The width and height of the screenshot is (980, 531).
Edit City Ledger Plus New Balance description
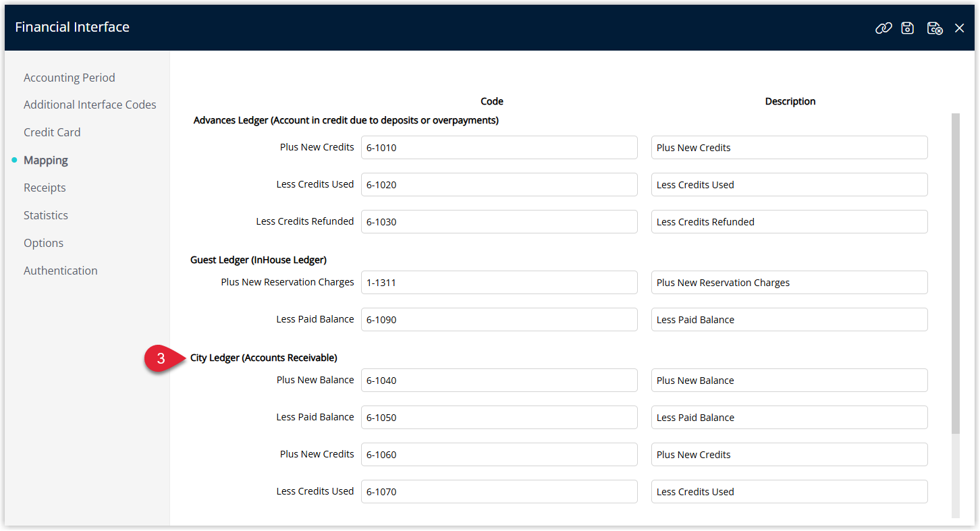[x=789, y=381]
